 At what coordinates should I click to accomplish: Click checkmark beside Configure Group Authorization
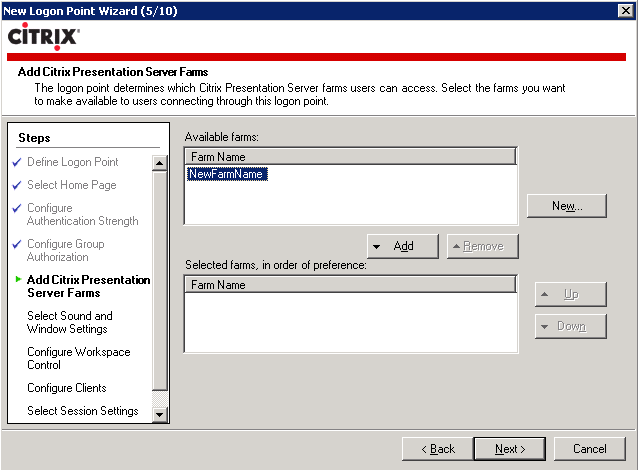click(17, 244)
